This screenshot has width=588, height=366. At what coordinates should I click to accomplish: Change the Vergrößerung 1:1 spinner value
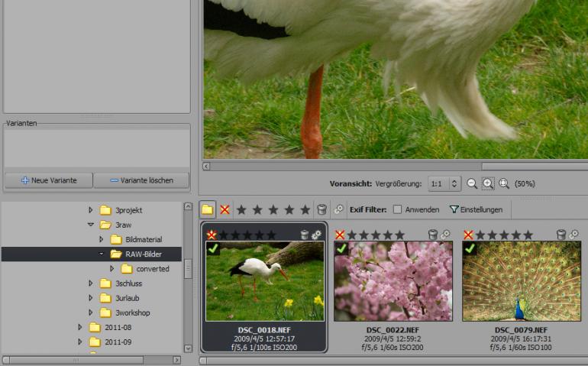tap(454, 183)
